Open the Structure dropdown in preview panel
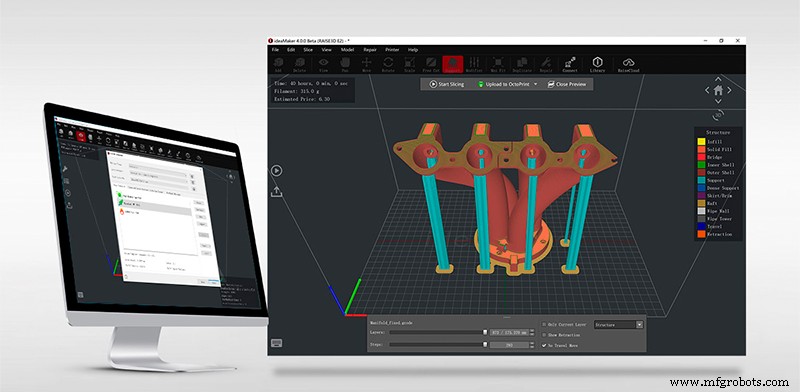The height and width of the screenshot is (392, 800). 618,325
